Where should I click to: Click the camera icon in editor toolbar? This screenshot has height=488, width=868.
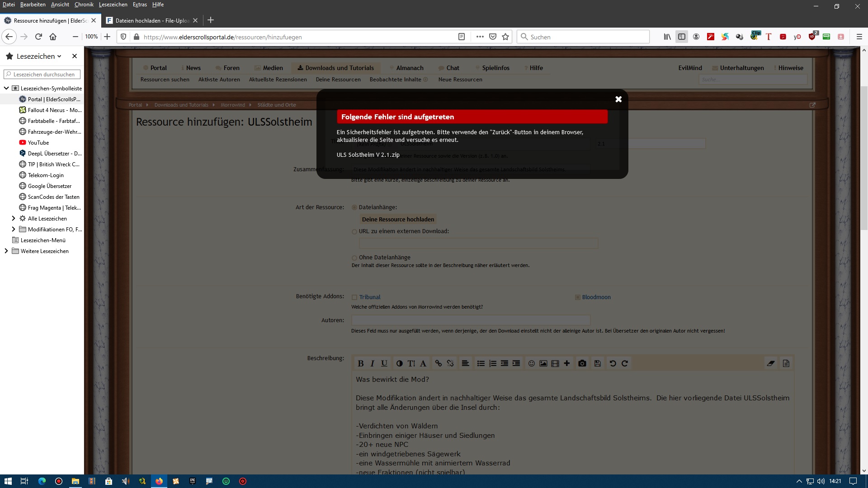pyautogui.click(x=582, y=363)
